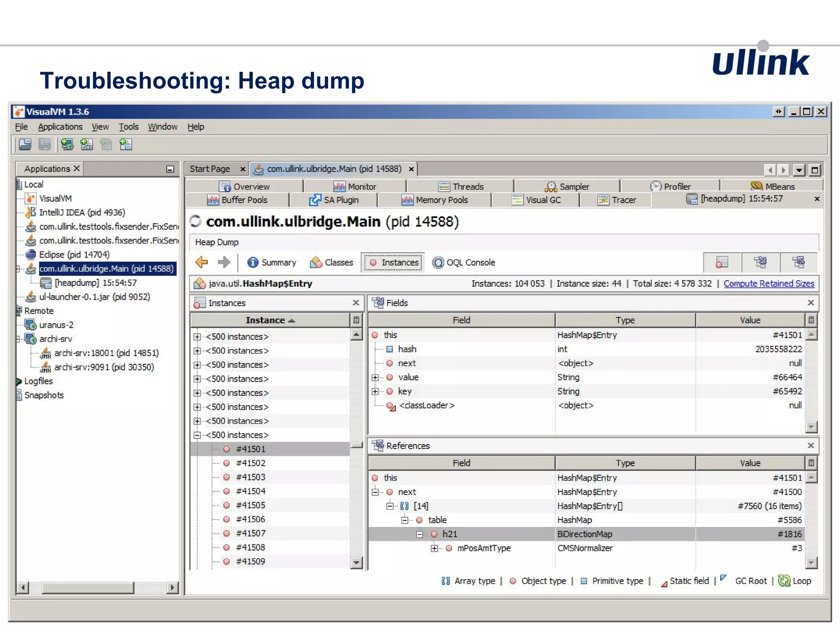Collapse the h21 reference node
This screenshot has width=840, height=630.
point(420,534)
